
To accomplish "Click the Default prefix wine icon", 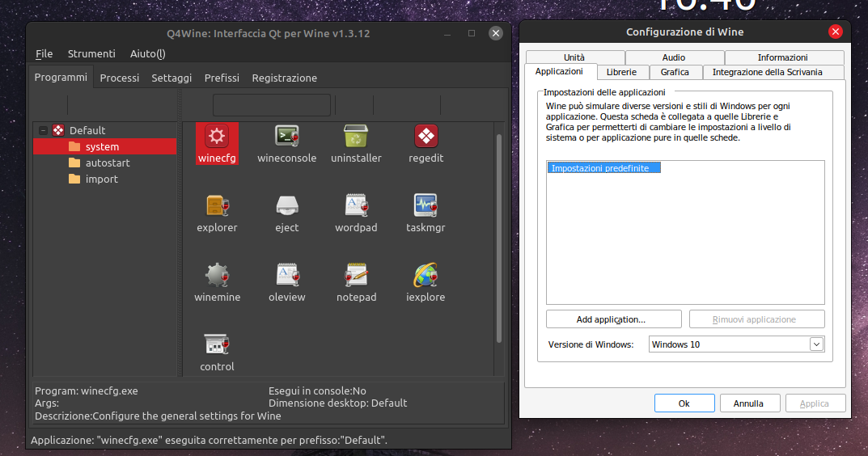I will click(58, 131).
